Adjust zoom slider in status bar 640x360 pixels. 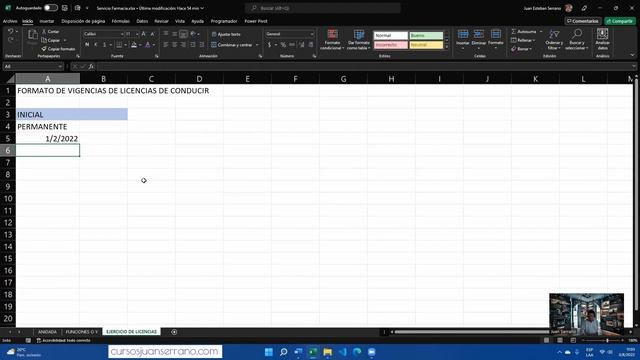point(607,340)
